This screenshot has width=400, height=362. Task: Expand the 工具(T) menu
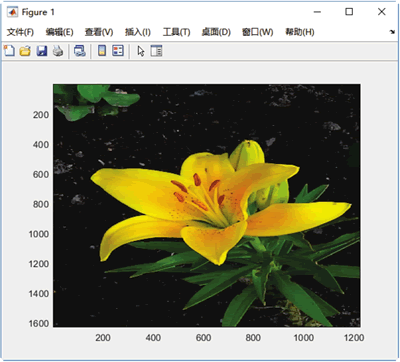pyautogui.click(x=176, y=32)
